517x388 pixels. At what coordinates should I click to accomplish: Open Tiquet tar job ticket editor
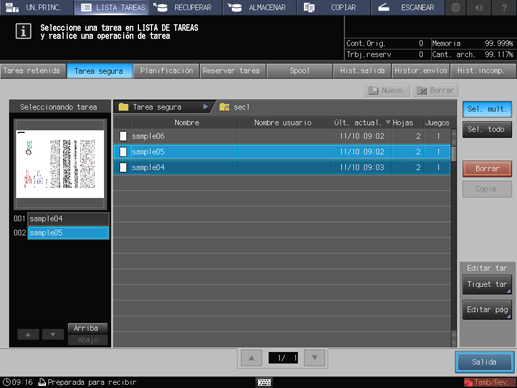(x=487, y=284)
